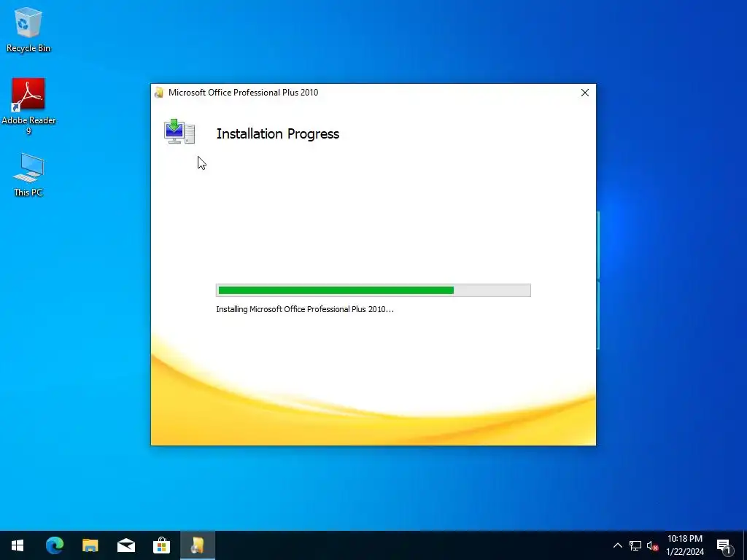Click the installation computer download icon
747x560 pixels.
point(179,131)
